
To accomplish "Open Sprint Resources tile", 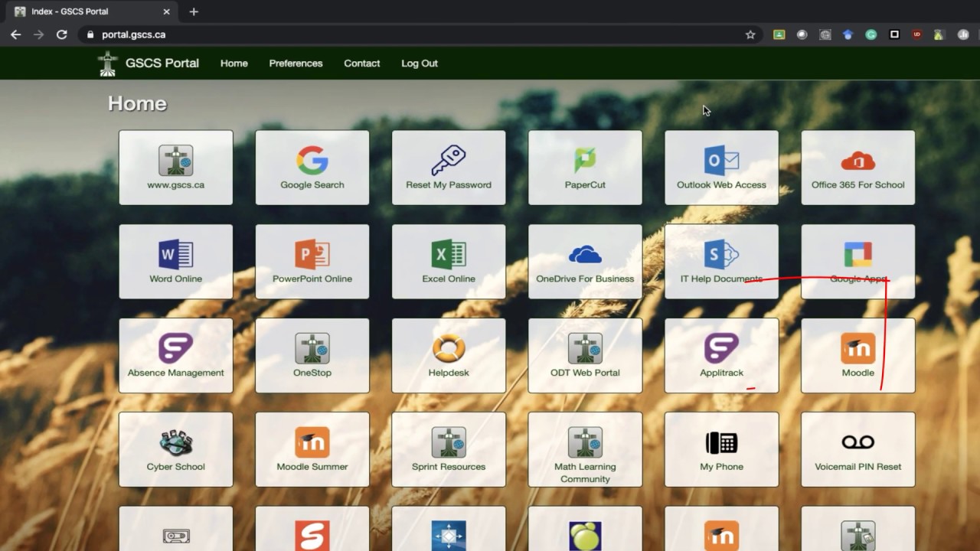I will click(x=449, y=450).
